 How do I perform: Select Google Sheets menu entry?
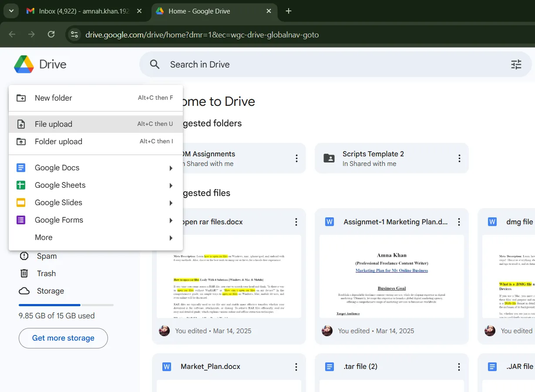pyautogui.click(x=96, y=185)
